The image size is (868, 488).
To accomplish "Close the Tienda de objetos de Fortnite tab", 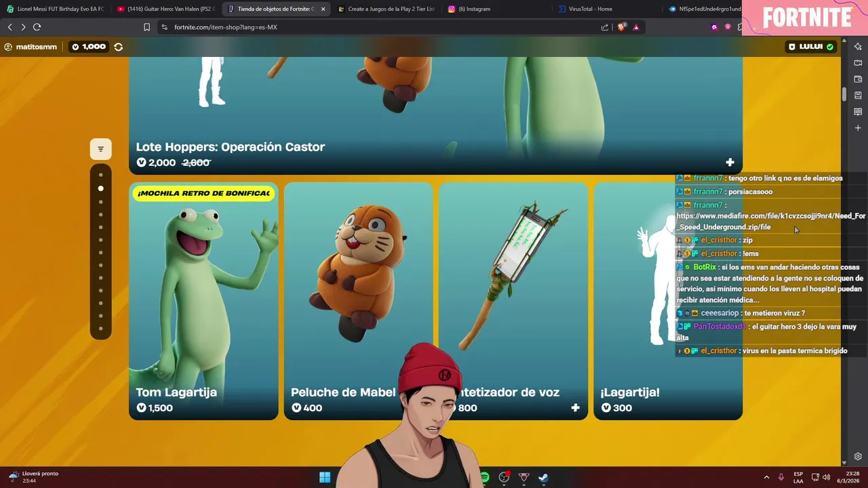I will coord(323,9).
